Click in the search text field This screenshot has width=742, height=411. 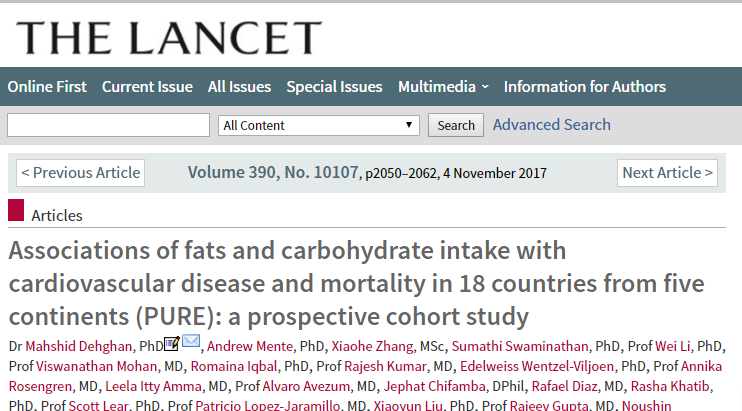[108, 125]
